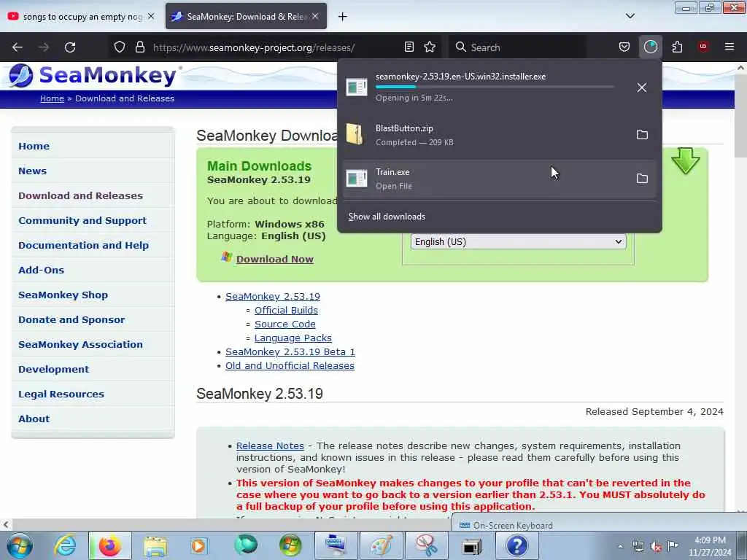
Task: Show BlastButton.zip in its folder
Action: (642, 135)
